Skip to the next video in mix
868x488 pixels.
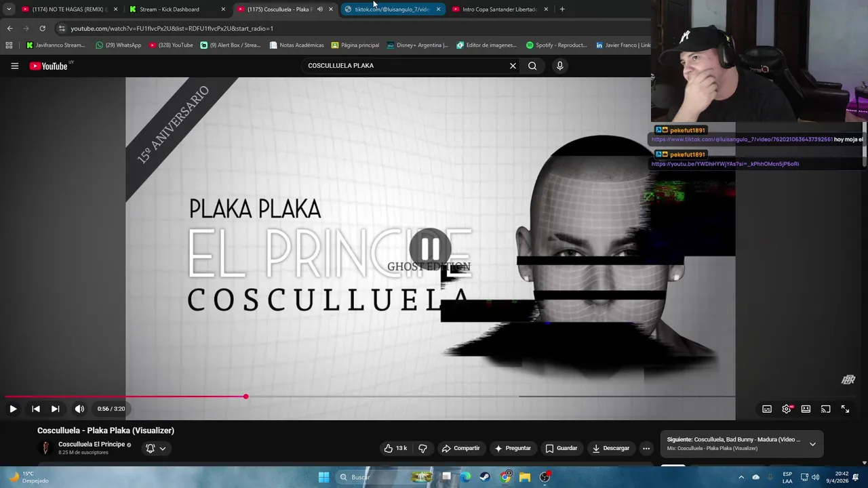point(56,409)
